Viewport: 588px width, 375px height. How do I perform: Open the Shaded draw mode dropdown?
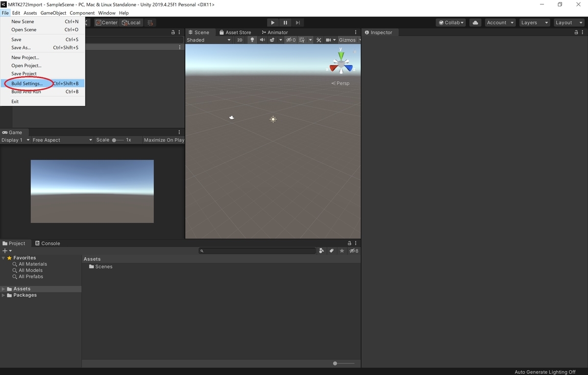click(208, 40)
